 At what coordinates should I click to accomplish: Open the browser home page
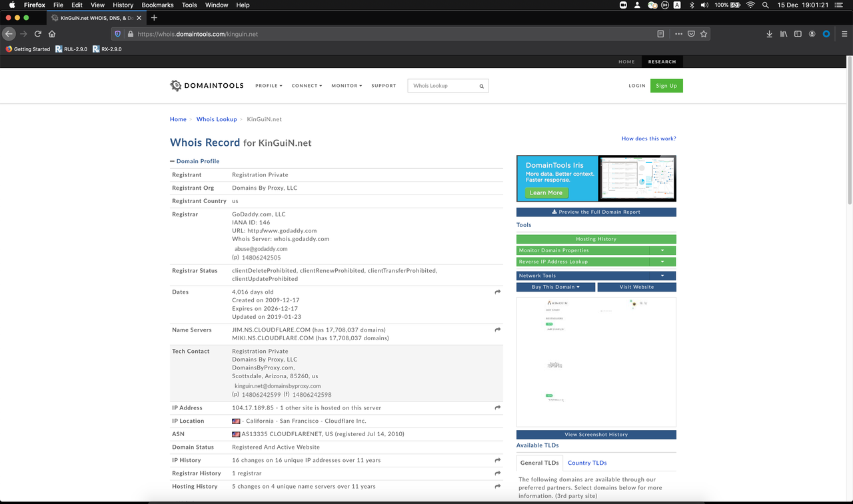(52, 34)
